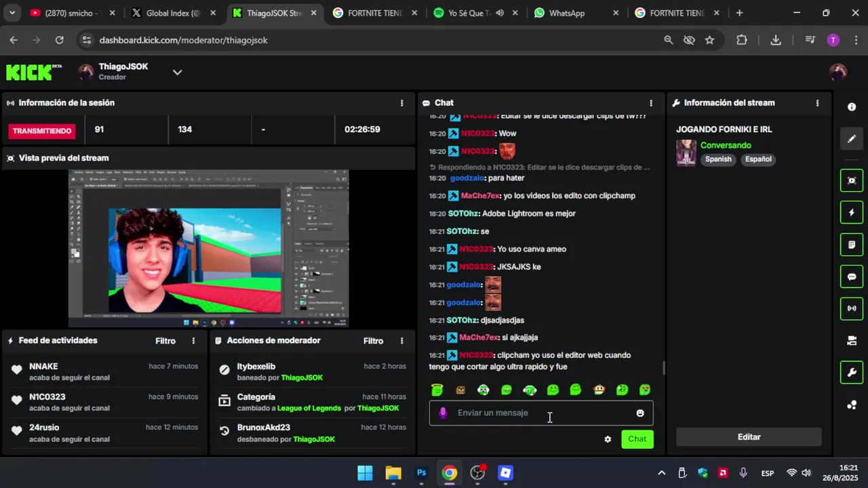Click the green Chat send button

click(x=637, y=439)
